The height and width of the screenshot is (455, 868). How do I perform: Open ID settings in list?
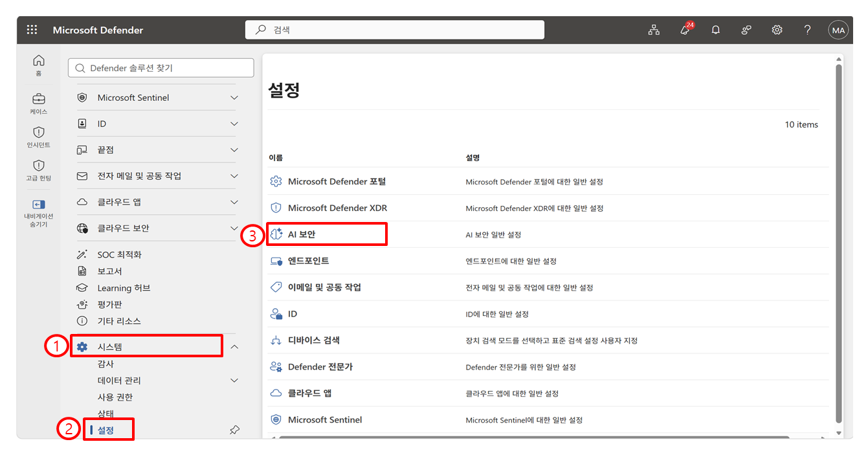[293, 314]
